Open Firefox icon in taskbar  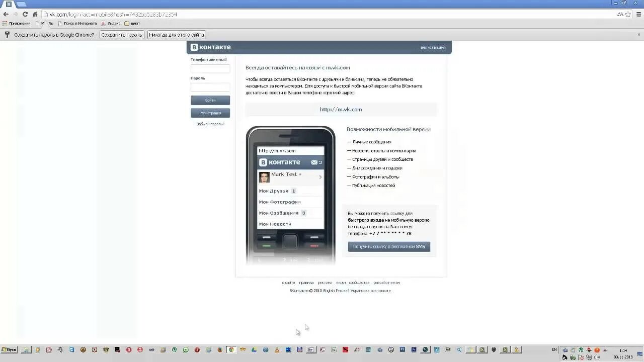pyautogui.click(x=220, y=350)
